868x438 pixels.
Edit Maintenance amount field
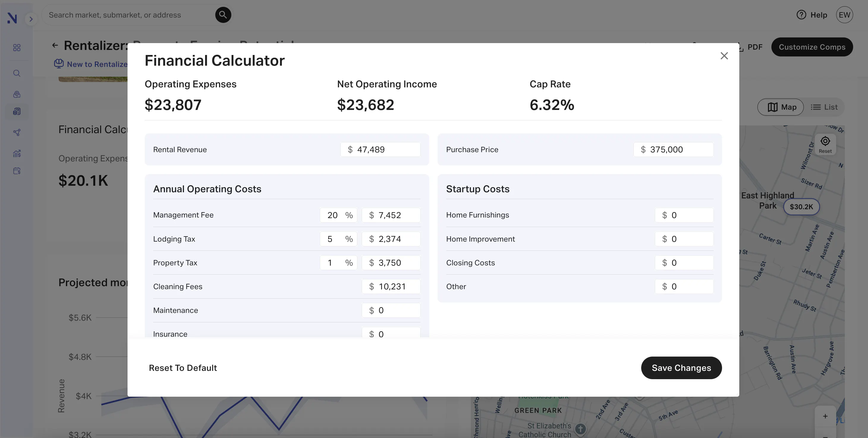coord(391,310)
